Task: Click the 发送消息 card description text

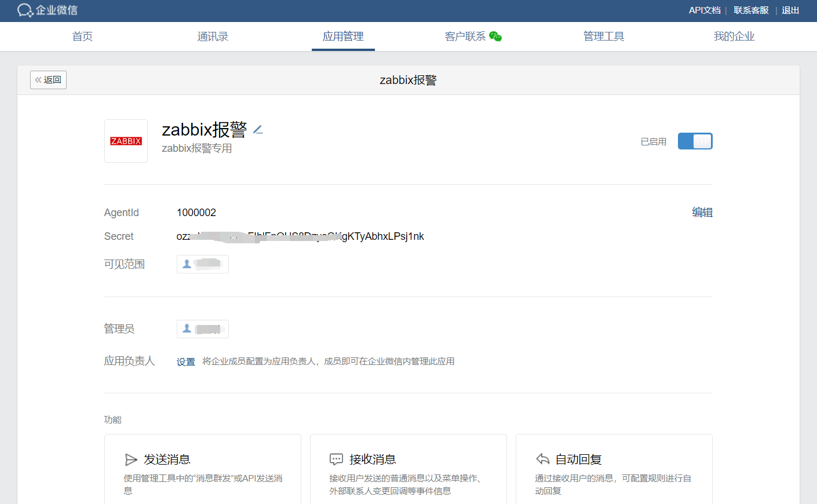Action: 203,484
